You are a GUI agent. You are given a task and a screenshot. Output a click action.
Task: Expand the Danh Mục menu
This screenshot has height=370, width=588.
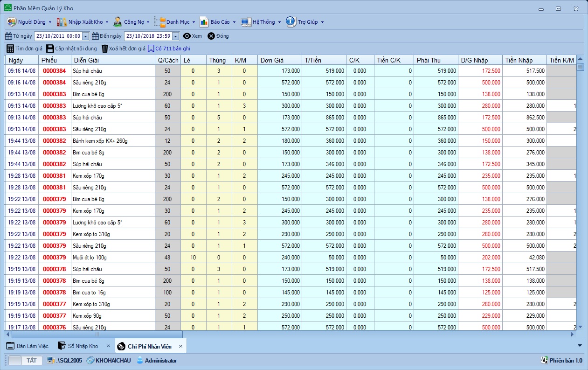pos(177,22)
